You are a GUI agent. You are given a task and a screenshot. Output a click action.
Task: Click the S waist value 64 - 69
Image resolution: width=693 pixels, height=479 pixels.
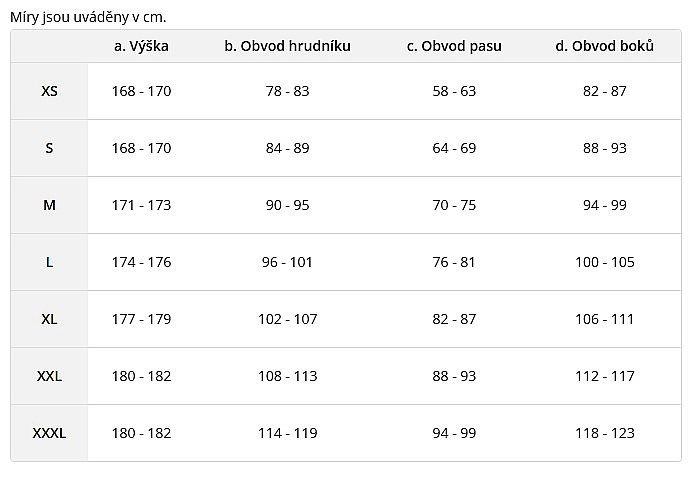point(454,148)
